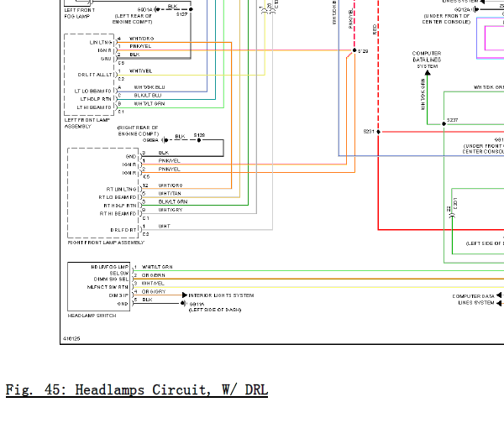Image resolution: width=504 pixels, height=423 pixels.
Task: Select WHT/YEL label on DRL FT ALL LT row
Action: coord(140,71)
